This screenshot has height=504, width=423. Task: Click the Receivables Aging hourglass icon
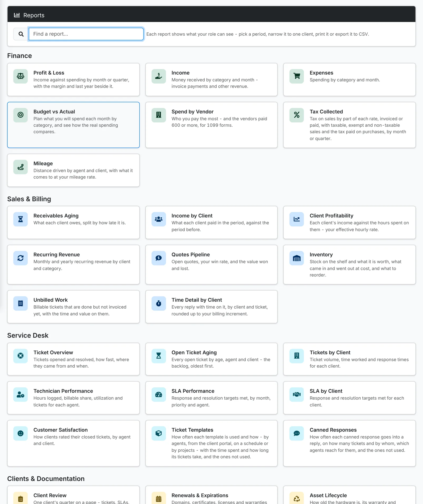coord(21,219)
